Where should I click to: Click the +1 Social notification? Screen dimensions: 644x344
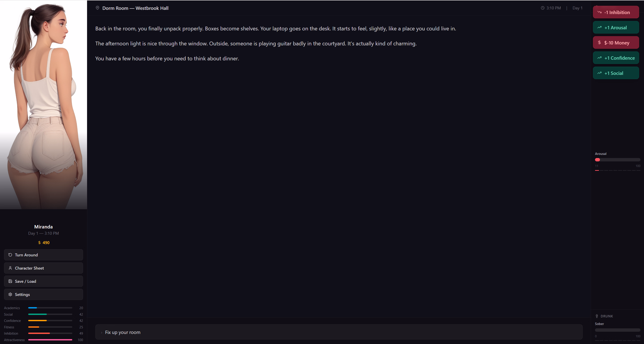tap(616, 73)
